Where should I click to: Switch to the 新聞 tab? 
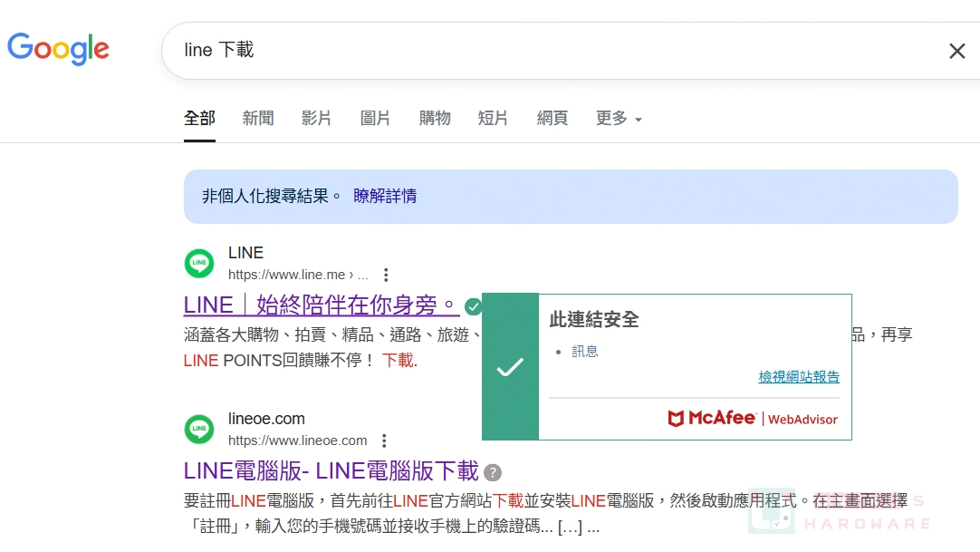pos(258,118)
